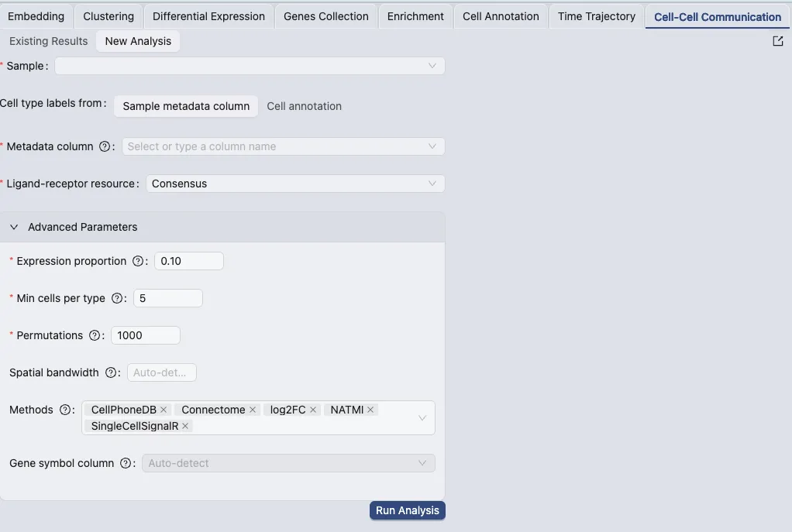This screenshot has height=532, width=792.
Task: Click the Run Analysis button
Action: (407, 510)
